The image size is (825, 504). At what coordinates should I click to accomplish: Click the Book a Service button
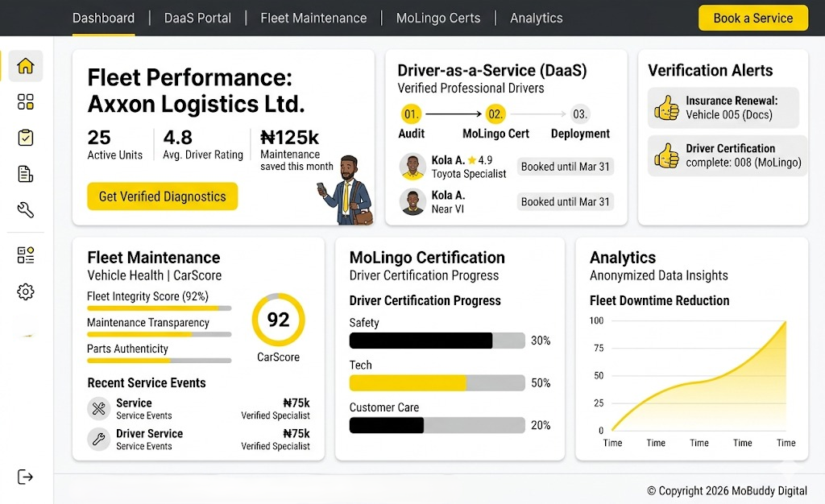pyautogui.click(x=752, y=18)
